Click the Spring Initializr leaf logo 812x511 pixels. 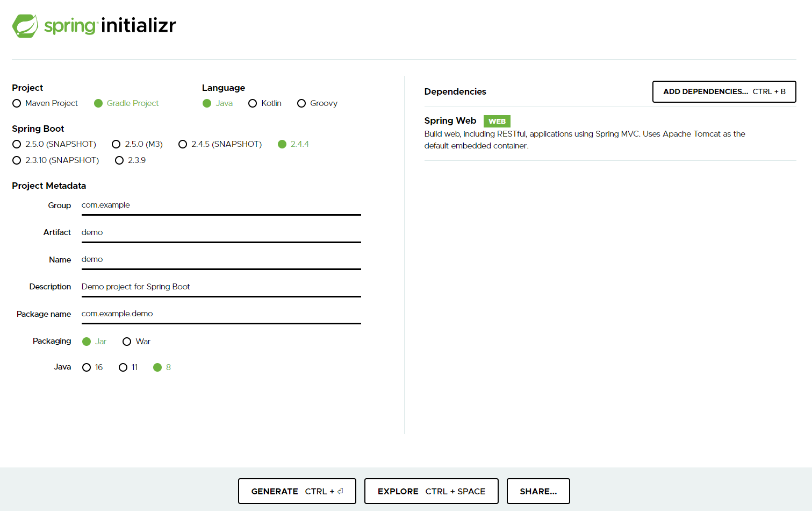[x=25, y=26]
